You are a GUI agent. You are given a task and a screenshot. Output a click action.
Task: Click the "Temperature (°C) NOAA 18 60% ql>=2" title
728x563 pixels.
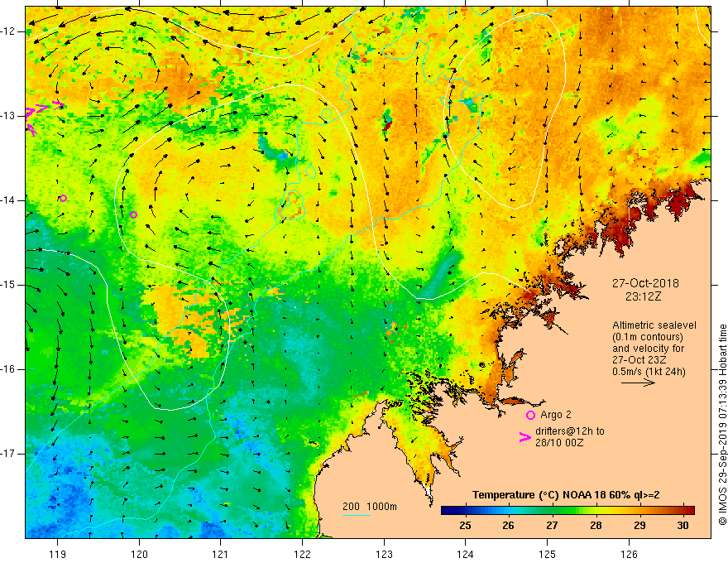click(x=566, y=495)
